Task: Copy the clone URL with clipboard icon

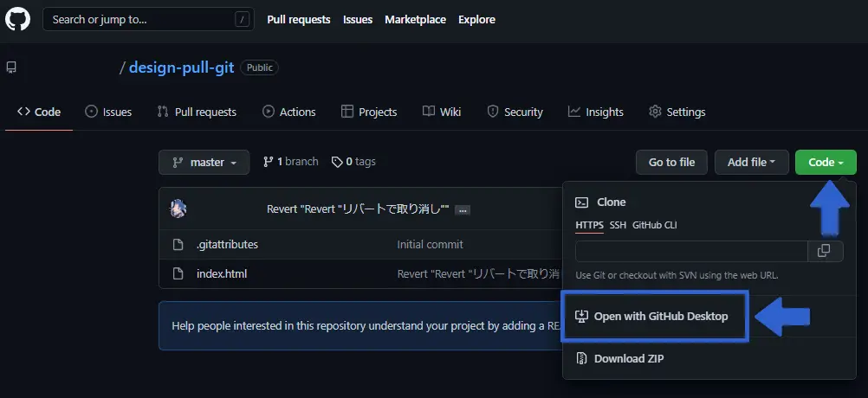Action: pos(826,251)
